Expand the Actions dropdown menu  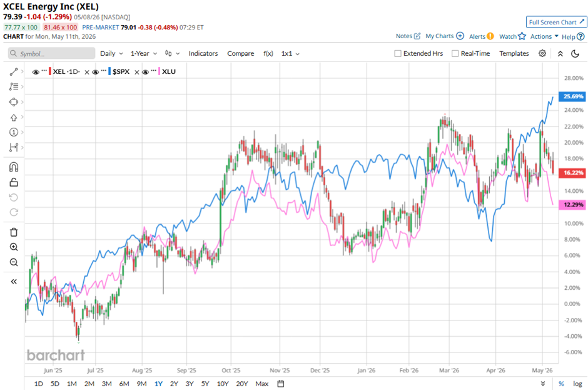(x=544, y=36)
